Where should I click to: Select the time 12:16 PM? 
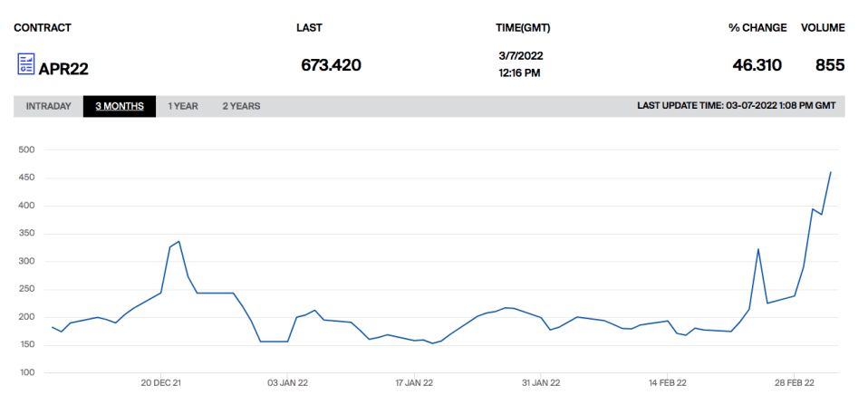tap(519, 72)
